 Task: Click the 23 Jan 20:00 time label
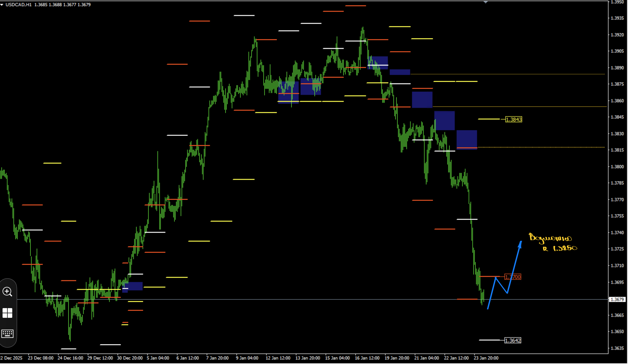point(486,358)
